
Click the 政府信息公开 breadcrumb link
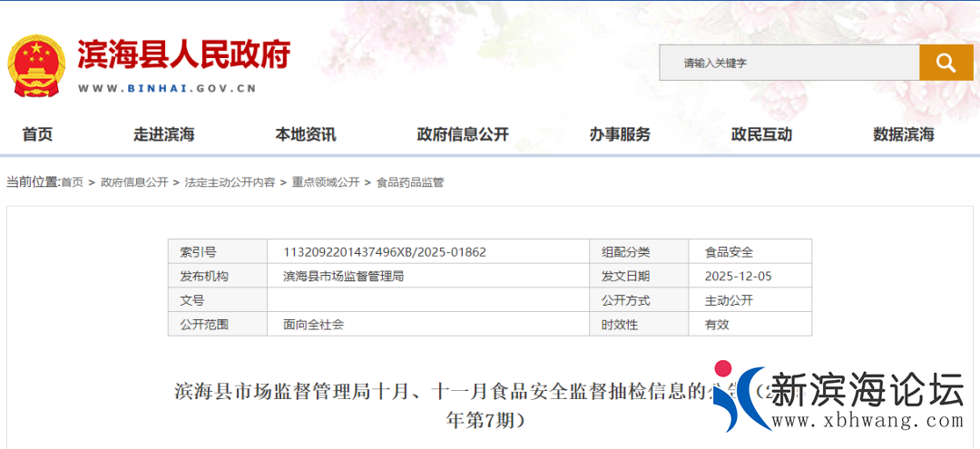pyautogui.click(x=134, y=182)
